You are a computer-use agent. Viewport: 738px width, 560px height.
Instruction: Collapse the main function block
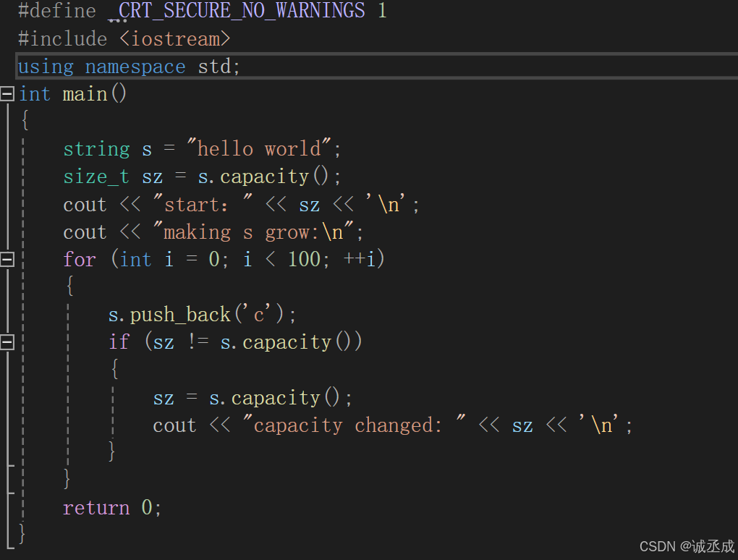[7, 93]
